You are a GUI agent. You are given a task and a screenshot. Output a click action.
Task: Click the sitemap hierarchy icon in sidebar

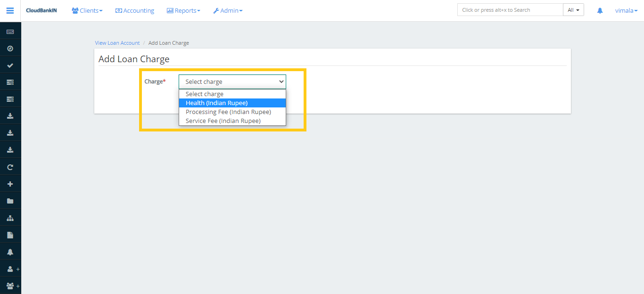click(10, 218)
